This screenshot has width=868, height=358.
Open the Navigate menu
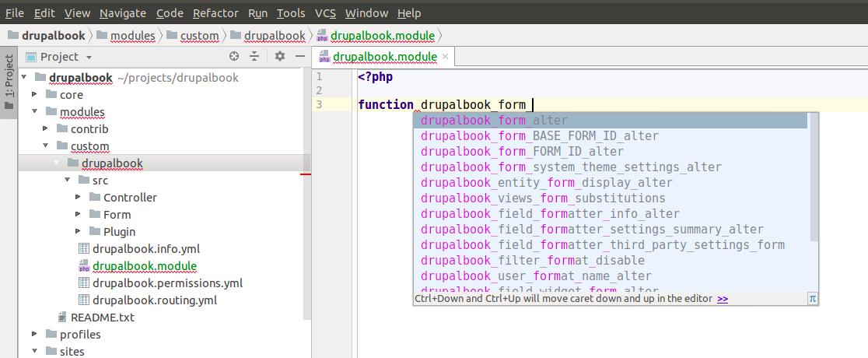(123, 12)
